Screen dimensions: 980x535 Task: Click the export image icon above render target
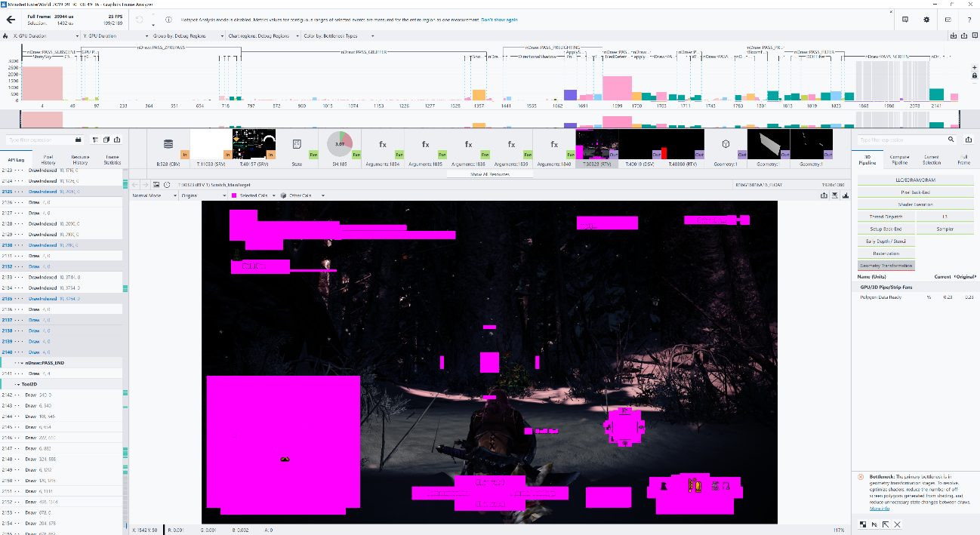(824, 195)
